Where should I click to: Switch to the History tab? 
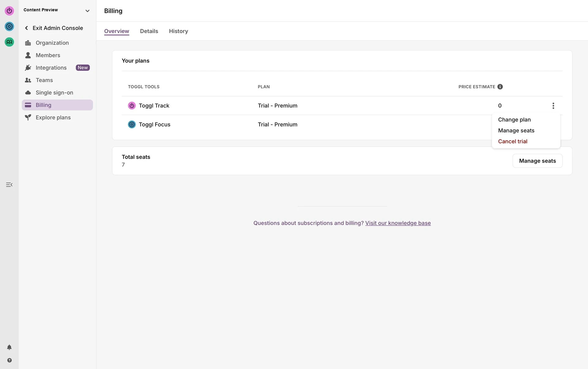tap(179, 31)
